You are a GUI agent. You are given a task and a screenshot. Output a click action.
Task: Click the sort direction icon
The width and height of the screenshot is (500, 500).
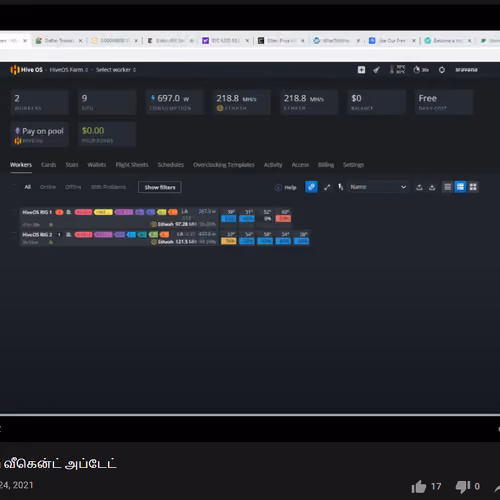coord(340,187)
